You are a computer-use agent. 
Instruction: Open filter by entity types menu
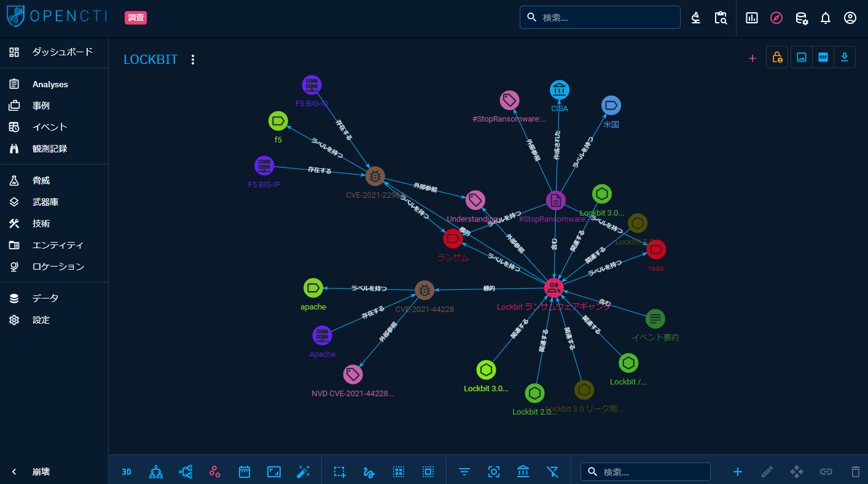click(464, 472)
